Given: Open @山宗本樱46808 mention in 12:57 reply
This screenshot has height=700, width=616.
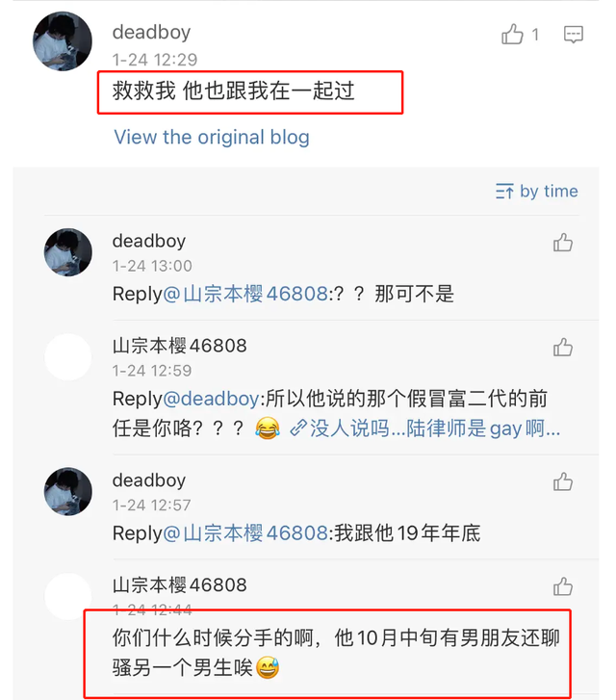Looking at the screenshot, I should (x=245, y=533).
